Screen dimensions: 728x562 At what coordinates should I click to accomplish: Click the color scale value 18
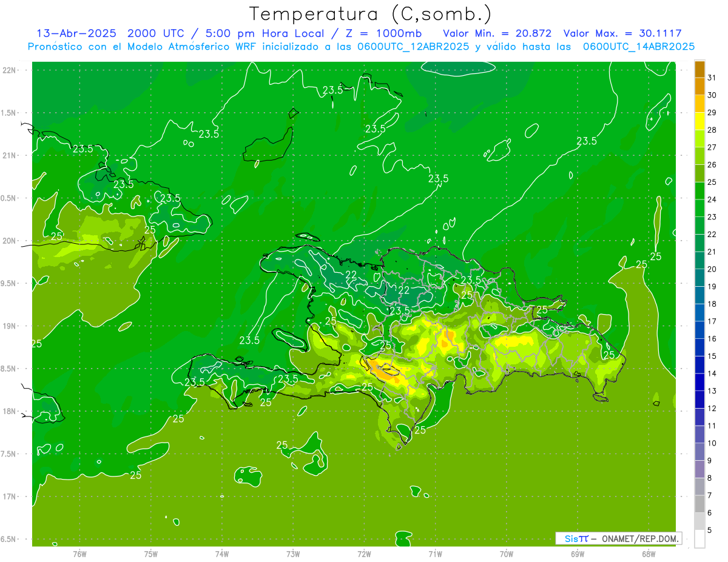712,304
